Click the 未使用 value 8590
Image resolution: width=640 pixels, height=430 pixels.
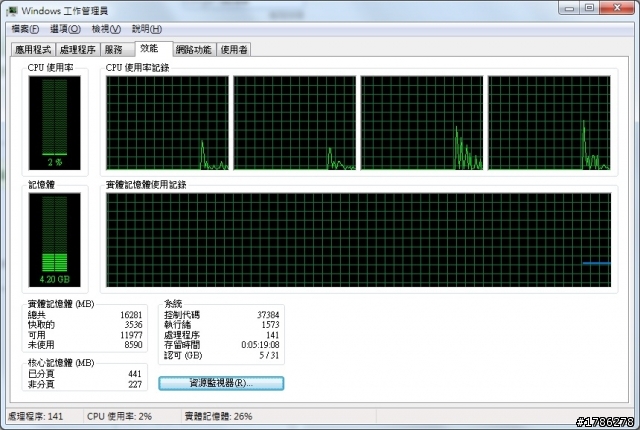(x=133, y=345)
